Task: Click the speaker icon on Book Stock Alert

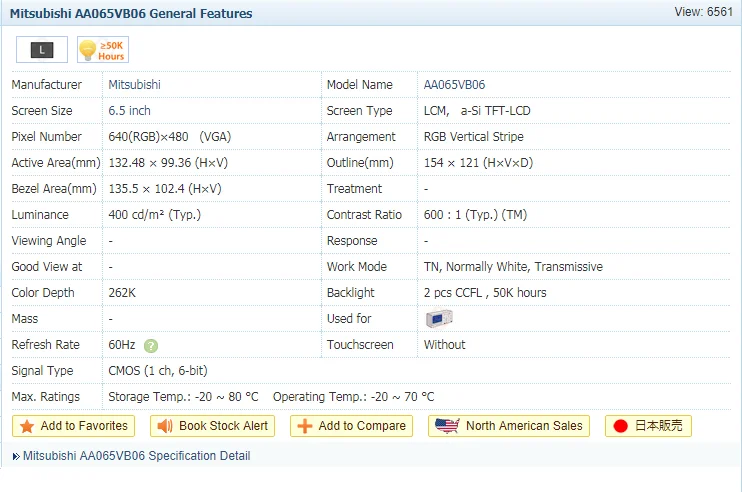Action: click(165, 426)
